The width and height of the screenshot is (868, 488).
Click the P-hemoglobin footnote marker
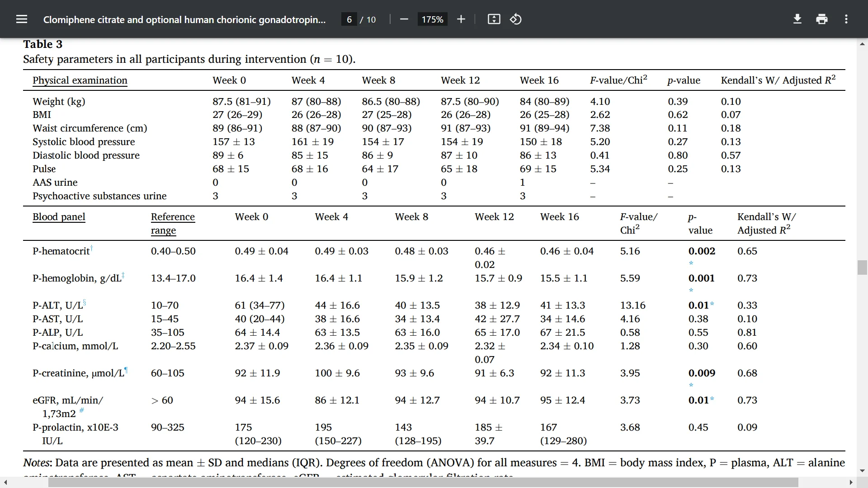click(123, 275)
